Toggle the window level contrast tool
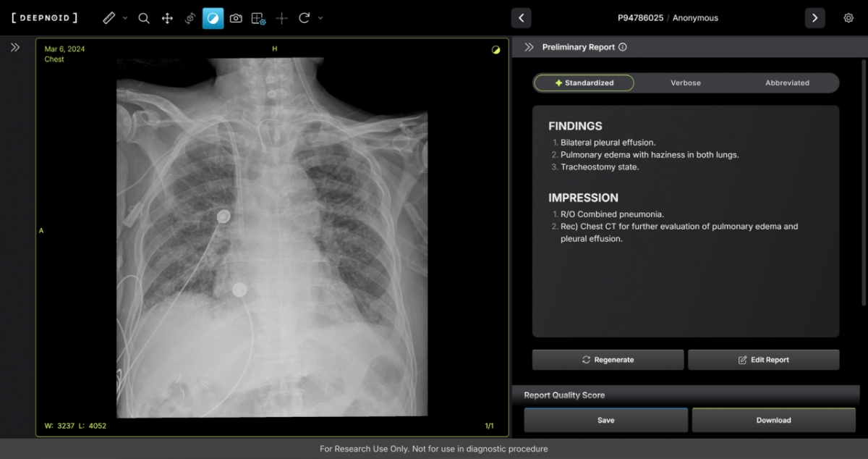This screenshot has height=459, width=868. pos(213,18)
